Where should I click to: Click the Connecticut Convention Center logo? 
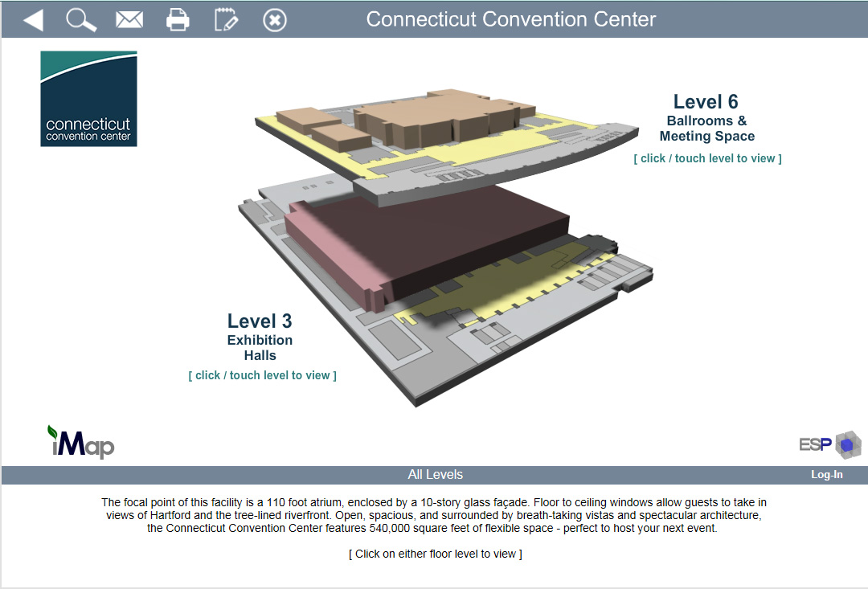tap(88, 99)
